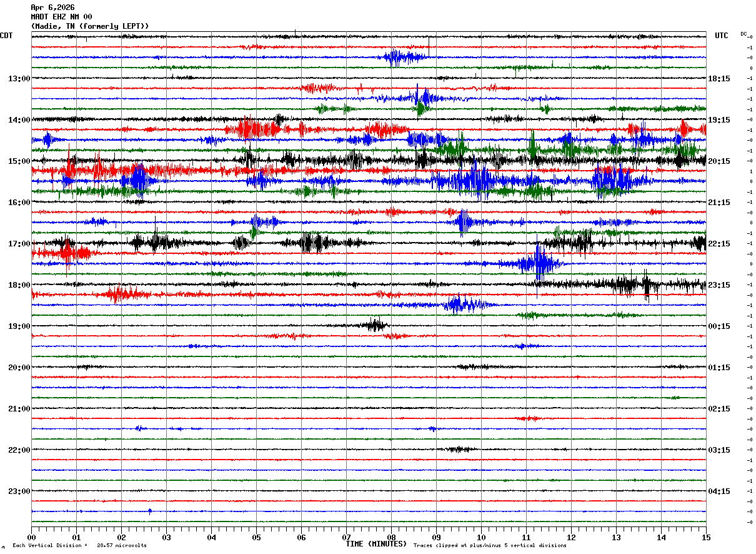
Task: Click the 15 minute tick on the time axis
Action: (x=706, y=537)
